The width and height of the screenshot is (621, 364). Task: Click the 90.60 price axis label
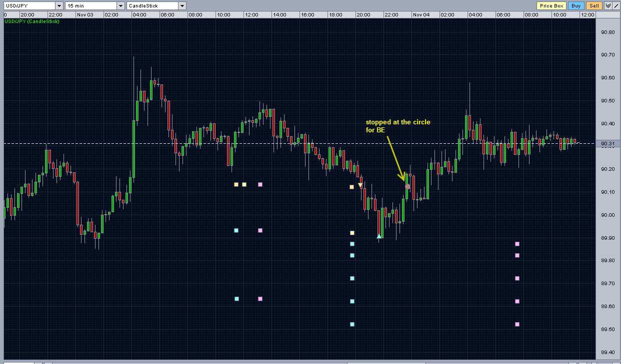coord(607,78)
